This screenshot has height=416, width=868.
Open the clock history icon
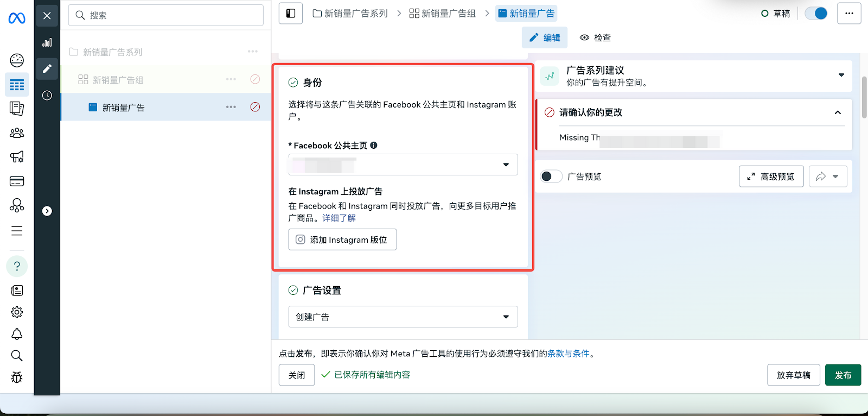tap(47, 96)
